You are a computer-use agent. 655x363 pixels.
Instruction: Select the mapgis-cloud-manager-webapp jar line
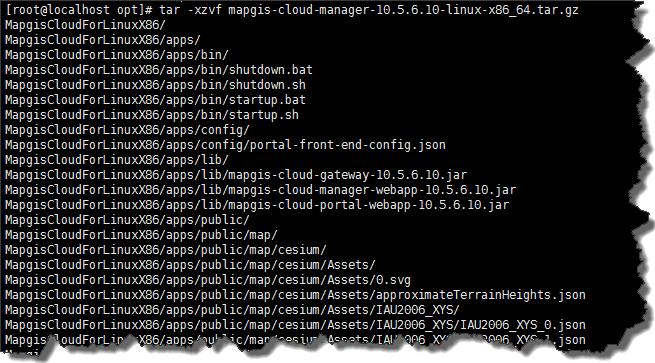[261, 190]
